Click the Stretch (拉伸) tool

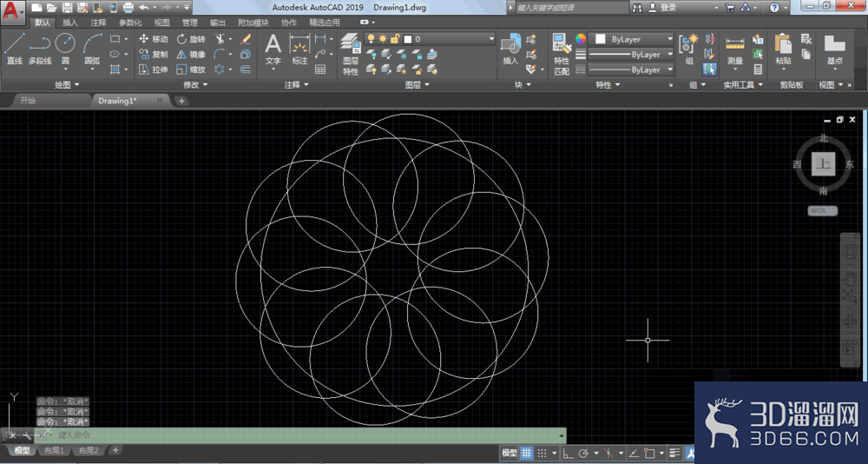153,70
